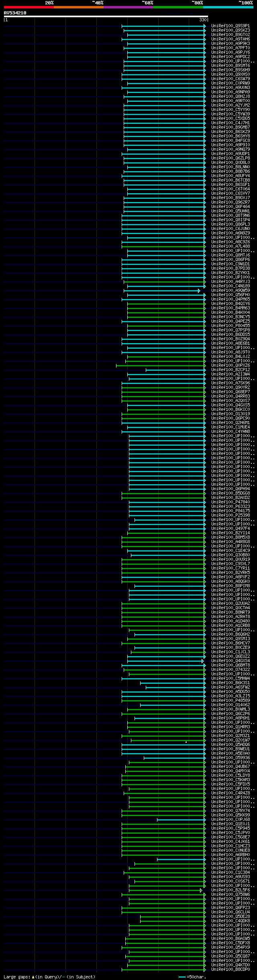The width and height of the screenshot is (257, 980).
Task: Click the cyan alignment bar for Q9S9P1
Action: click(164, 26)
